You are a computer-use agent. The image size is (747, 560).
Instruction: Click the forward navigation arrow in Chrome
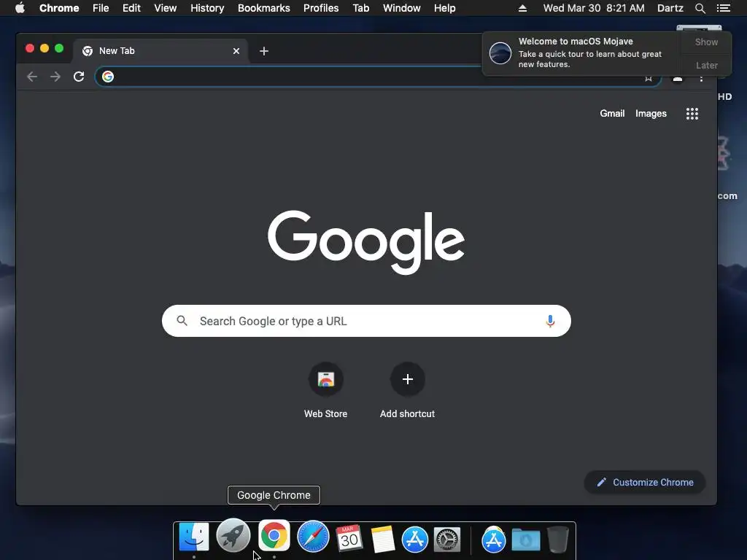coord(55,77)
